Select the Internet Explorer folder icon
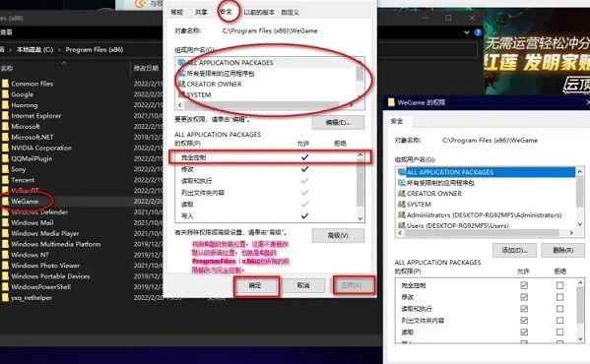The width and height of the screenshot is (590, 364). coord(5,116)
